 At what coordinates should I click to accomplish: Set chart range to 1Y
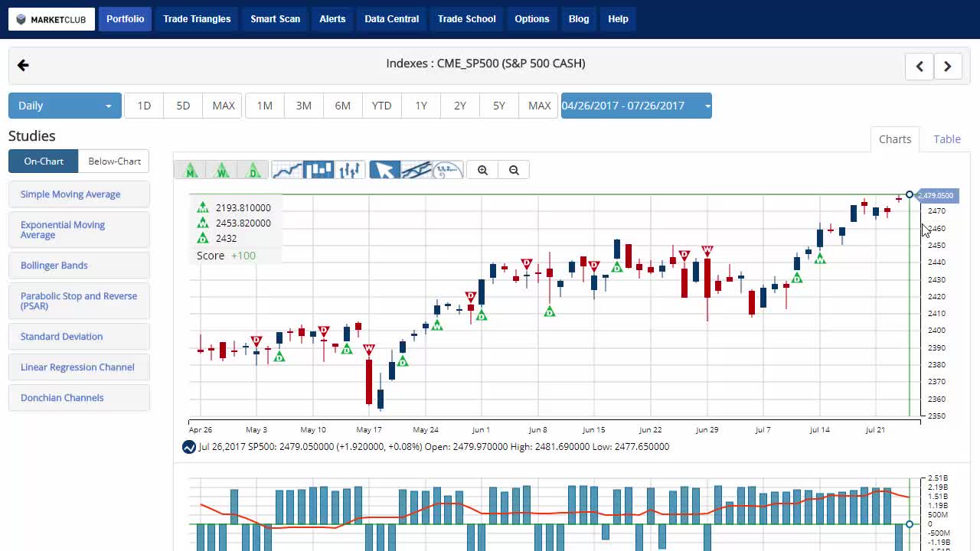pyautogui.click(x=421, y=106)
